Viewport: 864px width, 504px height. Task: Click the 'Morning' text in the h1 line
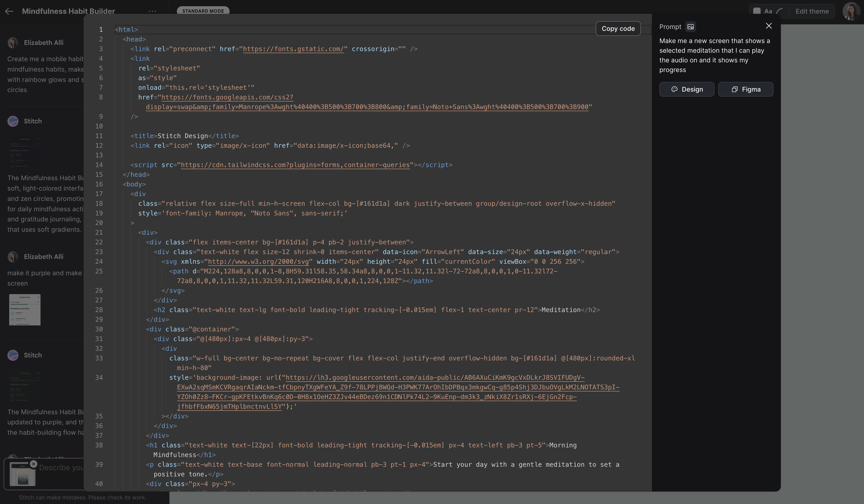[x=563, y=445]
